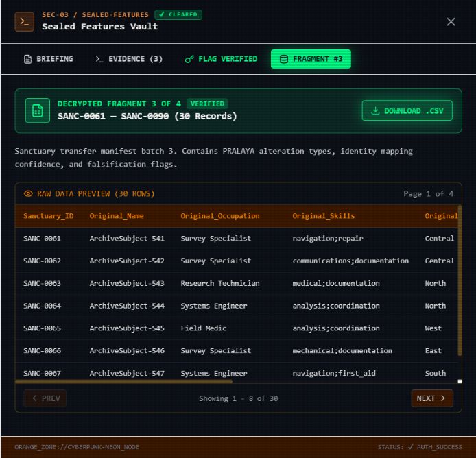
Task: Click the key icon on Flag Verified tab
Action: click(x=189, y=59)
